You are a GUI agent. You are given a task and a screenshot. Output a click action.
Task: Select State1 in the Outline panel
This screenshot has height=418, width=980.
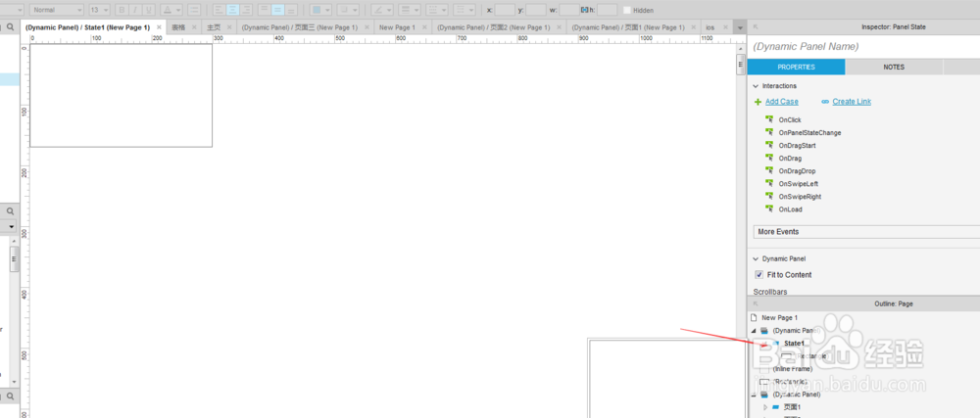(x=794, y=344)
